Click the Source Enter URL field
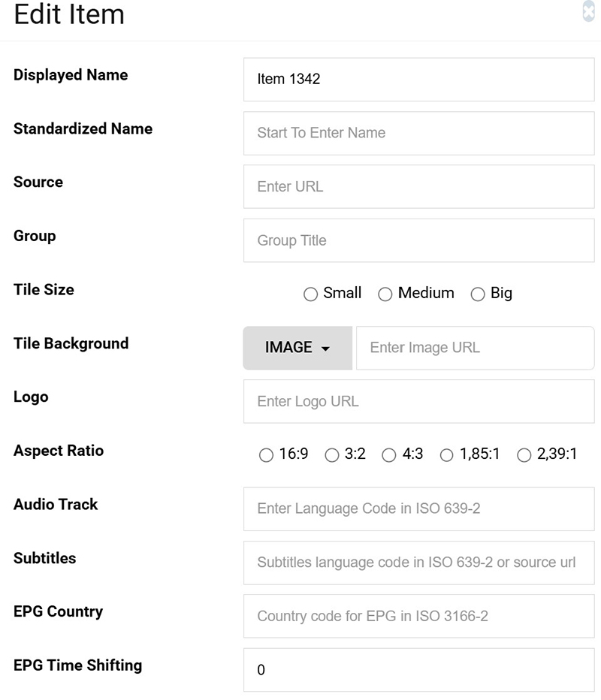This screenshot has width=601, height=700. (419, 186)
